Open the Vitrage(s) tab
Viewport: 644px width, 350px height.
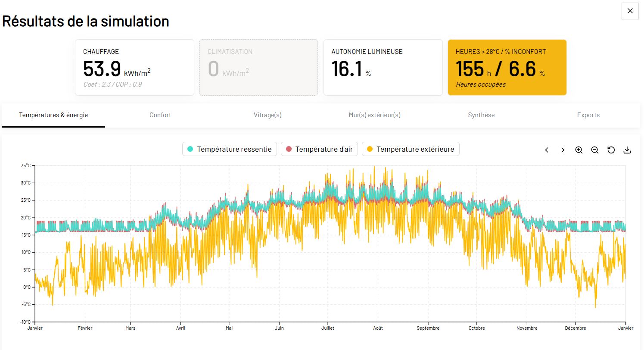click(268, 115)
